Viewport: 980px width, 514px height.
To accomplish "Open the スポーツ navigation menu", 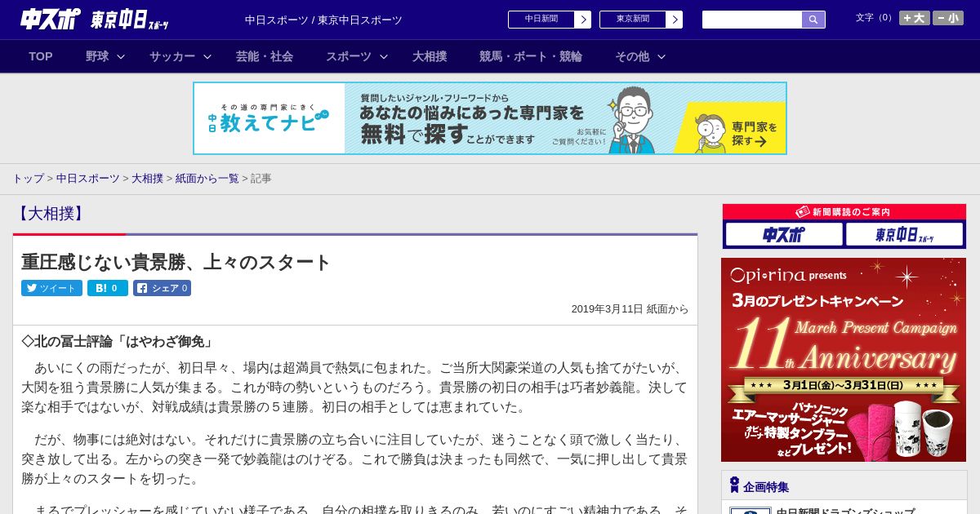I will [349, 56].
